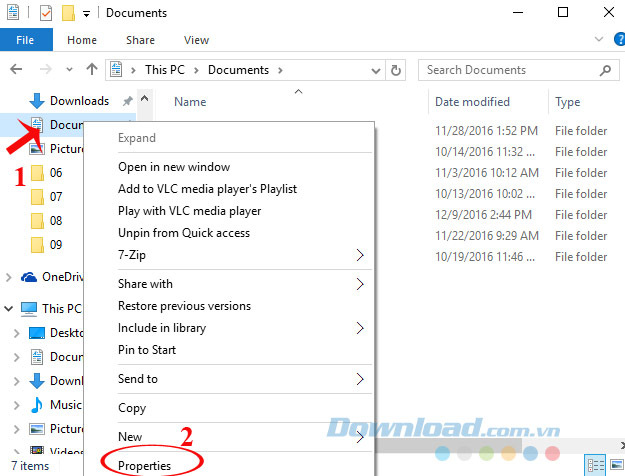Switch to the Details view icon
This screenshot has width=625, height=476.
coord(596,465)
